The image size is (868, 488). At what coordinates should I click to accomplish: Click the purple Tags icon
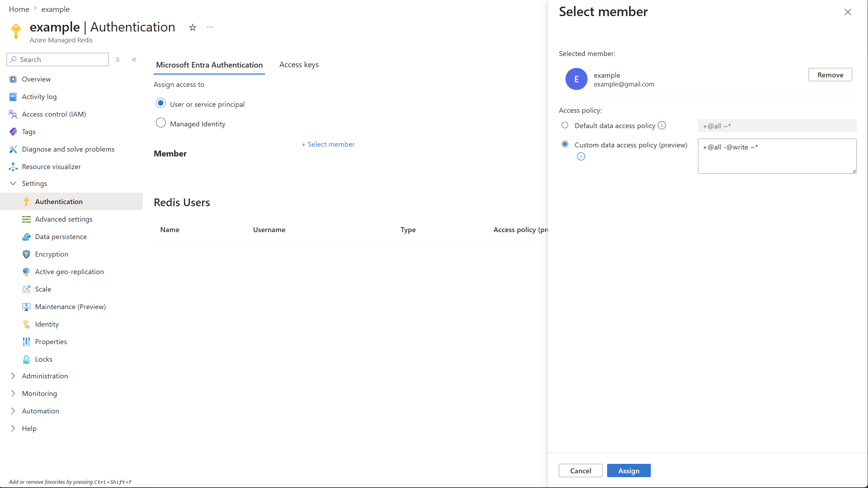[x=13, y=132]
